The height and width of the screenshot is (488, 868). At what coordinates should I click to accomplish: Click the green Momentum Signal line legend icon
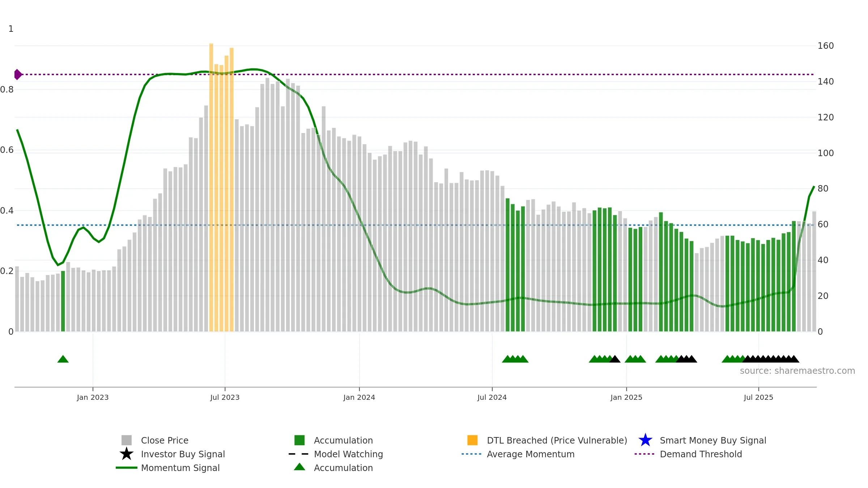[127, 468]
